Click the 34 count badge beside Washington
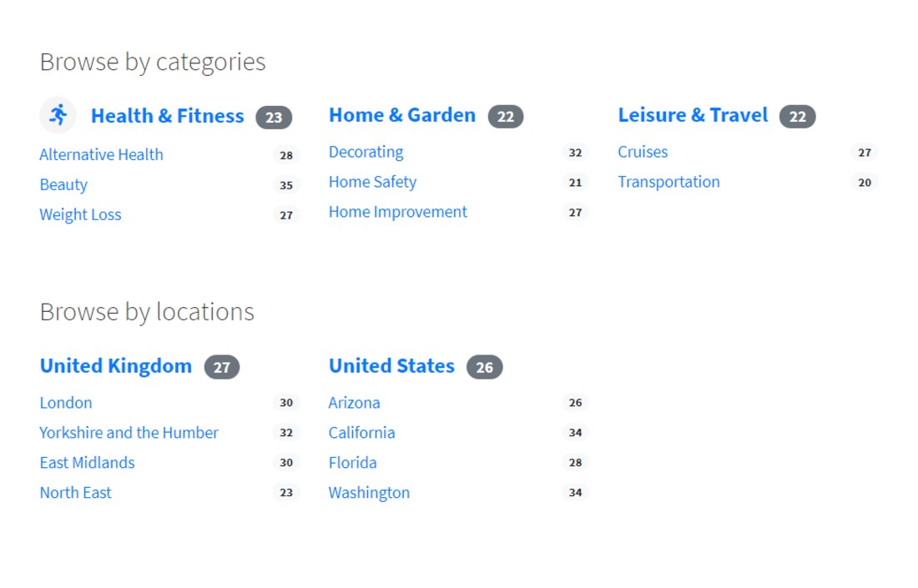 575,492
